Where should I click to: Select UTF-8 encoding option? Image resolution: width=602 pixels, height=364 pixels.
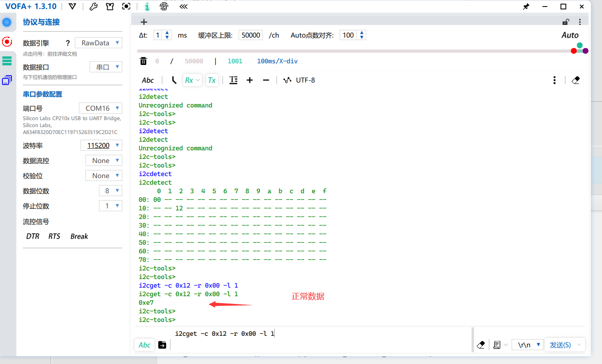pyautogui.click(x=299, y=80)
